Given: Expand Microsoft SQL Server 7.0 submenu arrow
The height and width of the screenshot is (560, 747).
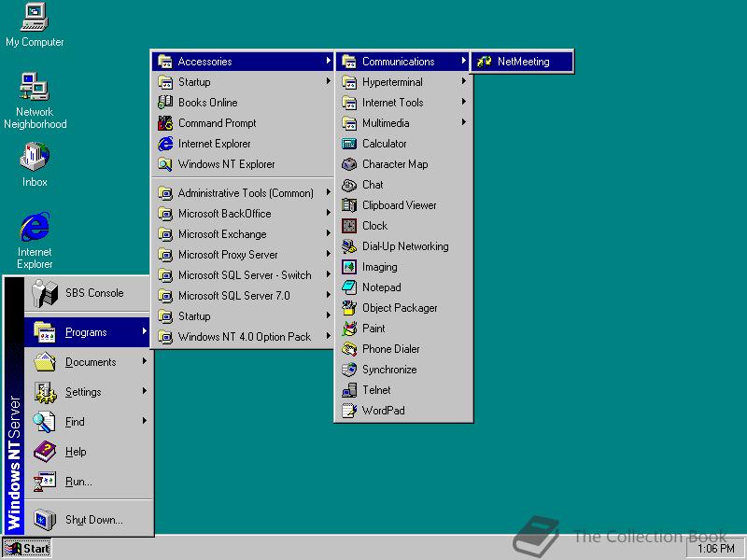Looking at the screenshot, I should [329, 295].
